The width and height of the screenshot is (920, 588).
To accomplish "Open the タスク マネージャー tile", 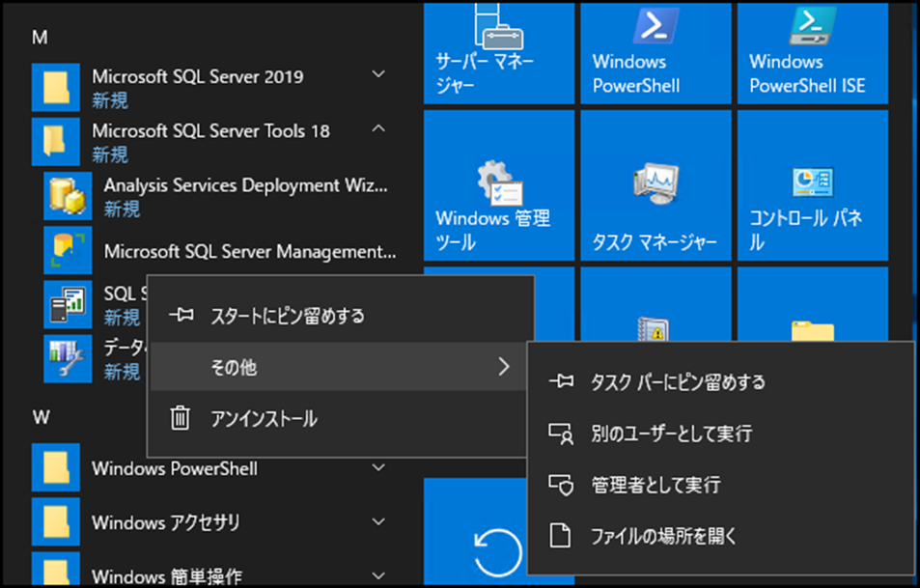I will tap(655, 185).
